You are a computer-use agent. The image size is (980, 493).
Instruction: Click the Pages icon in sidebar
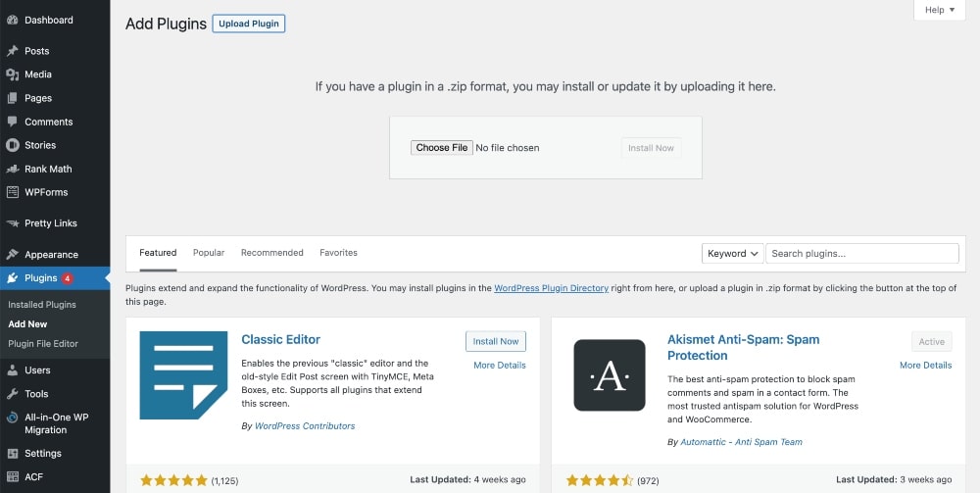[13, 98]
